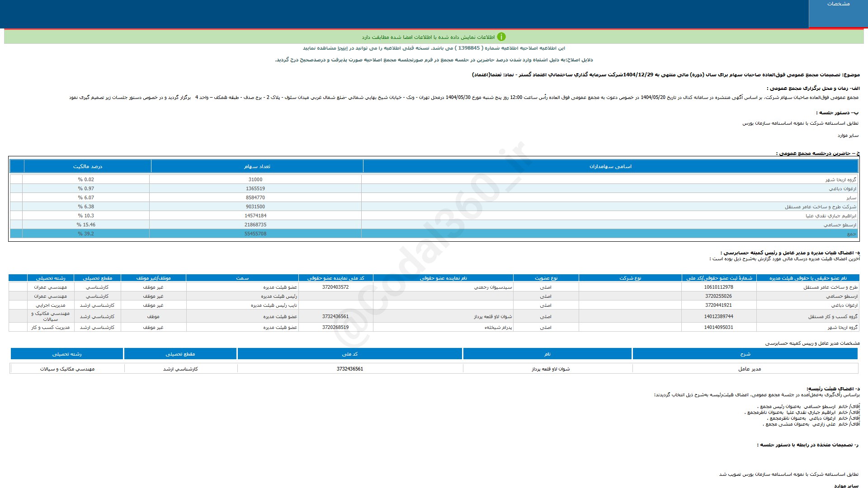This screenshot has height=488, width=868.
Task: Click the کد ملی نماینده عضو حقوقی header
Action: (x=335, y=278)
